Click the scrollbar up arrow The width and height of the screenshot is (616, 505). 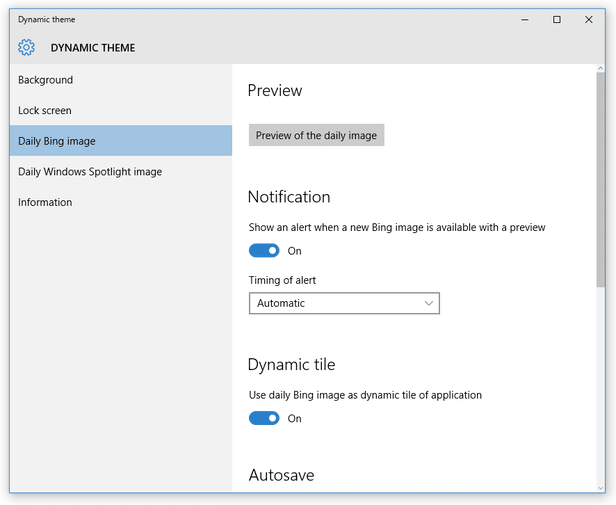click(x=600, y=68)
